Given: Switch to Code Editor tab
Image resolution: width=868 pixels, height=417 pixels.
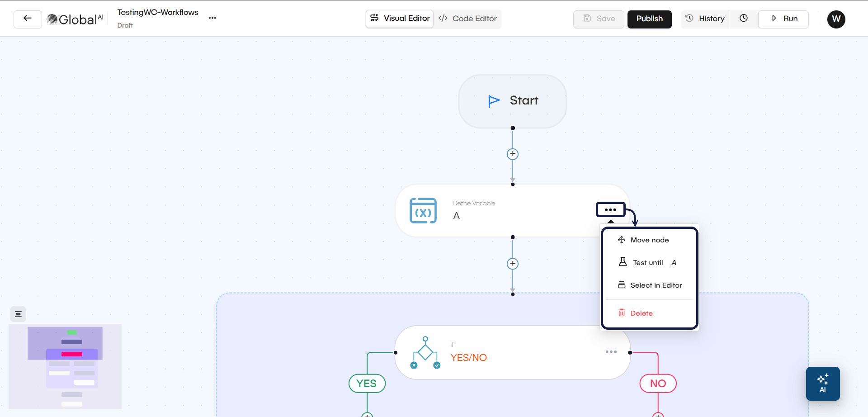Looking at the screenshot, I should (468, 19).
